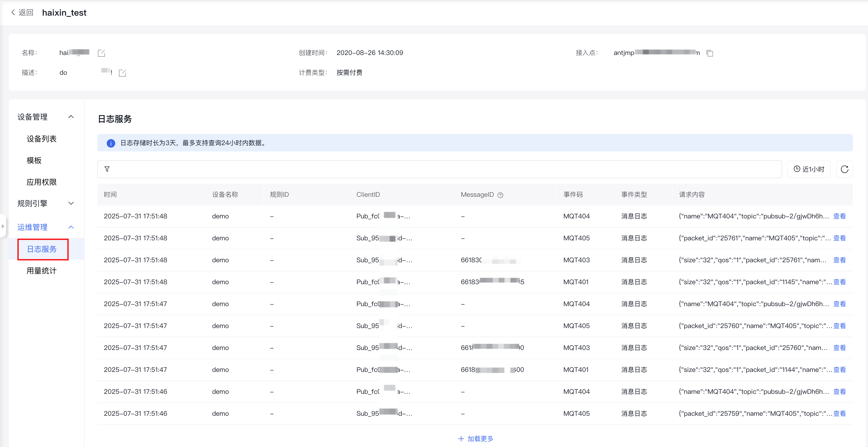Open the 近1小时 time range selector
The image size is (868, 447).
point(809,169)
